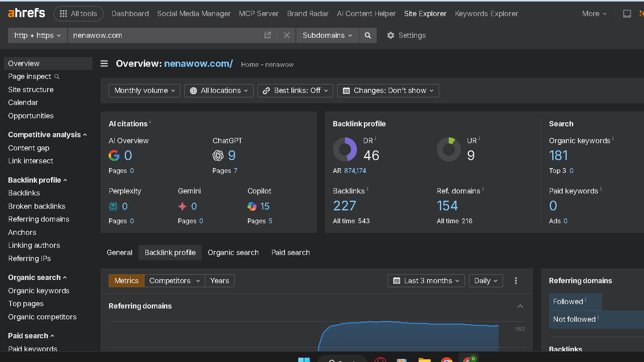The height and width of the screenshot is (362, 644).
Task: Open the external link icon in URL bar
Action: click(x=267, y=35)
